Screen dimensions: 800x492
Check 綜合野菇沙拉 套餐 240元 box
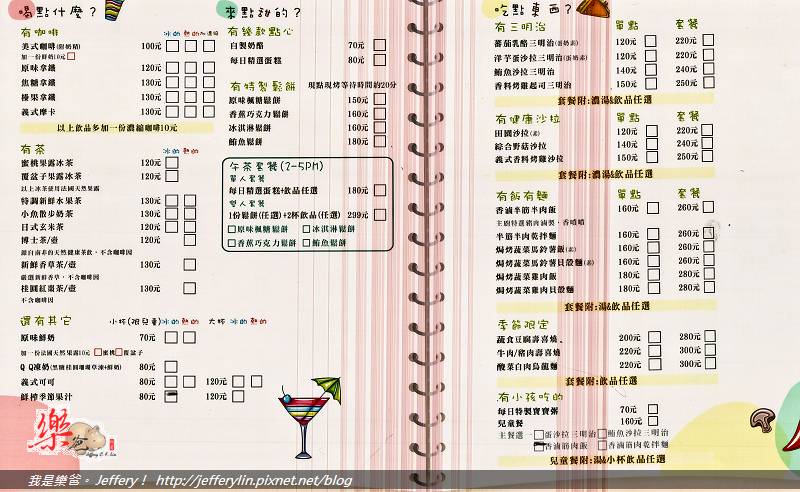coord(707,143)
